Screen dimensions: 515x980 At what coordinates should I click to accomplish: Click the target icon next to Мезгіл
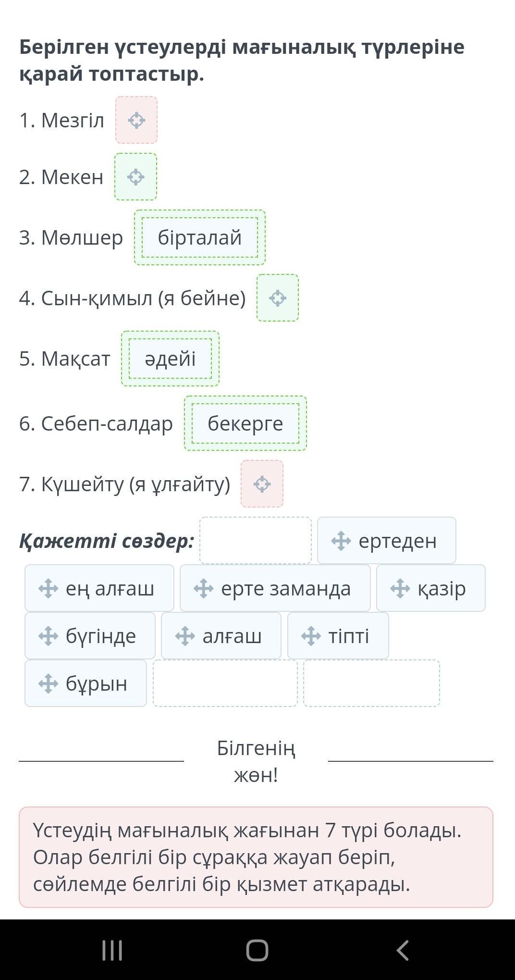(136, 120)
